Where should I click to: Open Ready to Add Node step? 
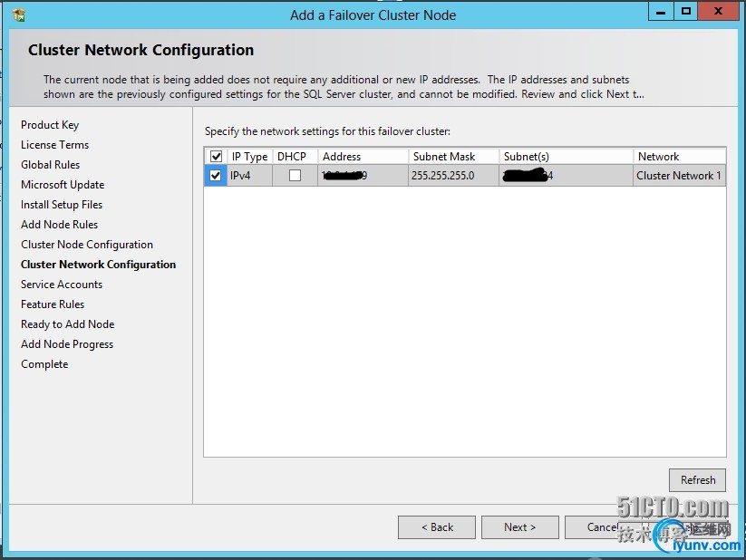(68, 324)
